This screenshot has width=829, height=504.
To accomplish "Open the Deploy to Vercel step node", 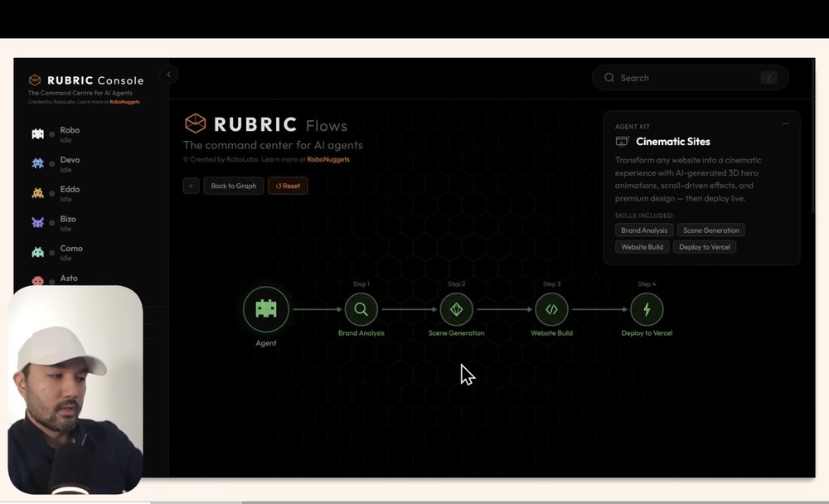I will (x=647, y=309).
